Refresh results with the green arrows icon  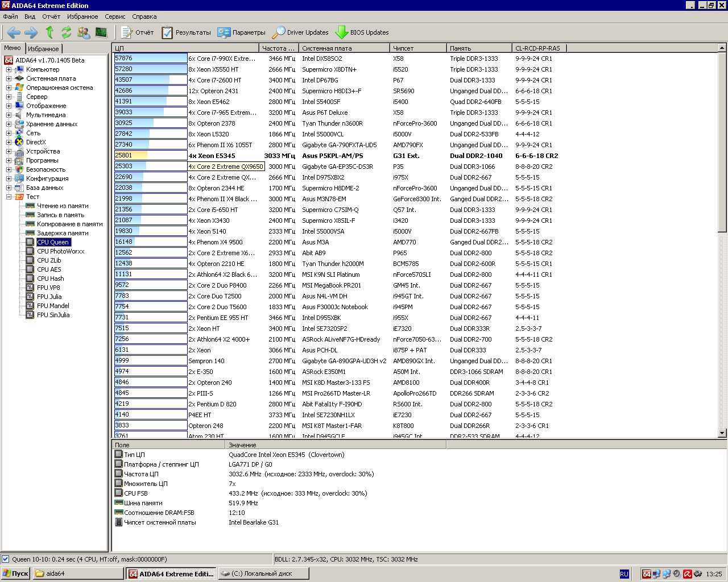(x=67, y=32)
